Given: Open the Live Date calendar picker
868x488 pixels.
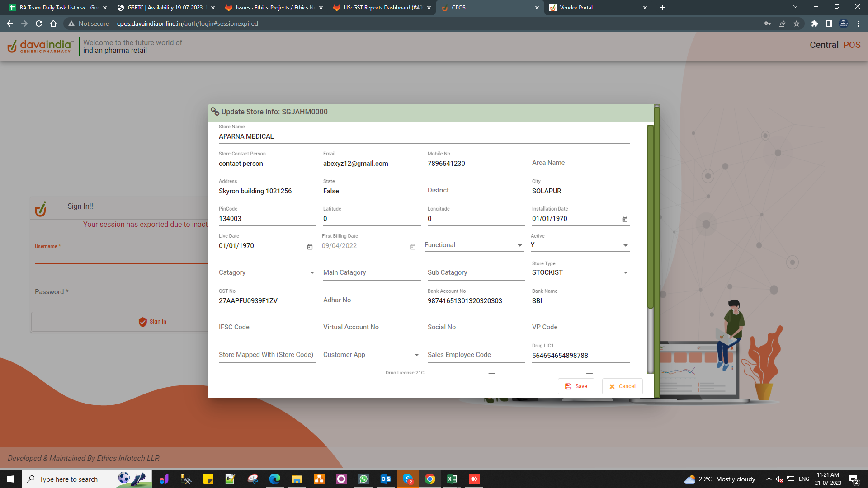Looking at the screenshot, I should point(310,247).
